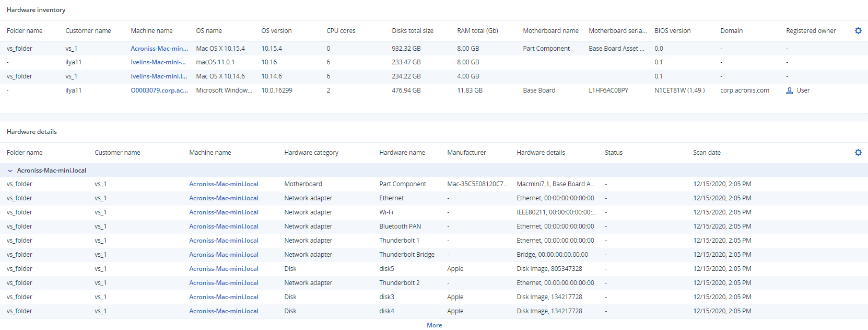
Task: Open the O0003079.corp.ac... machine link
Action: [159, 90]
